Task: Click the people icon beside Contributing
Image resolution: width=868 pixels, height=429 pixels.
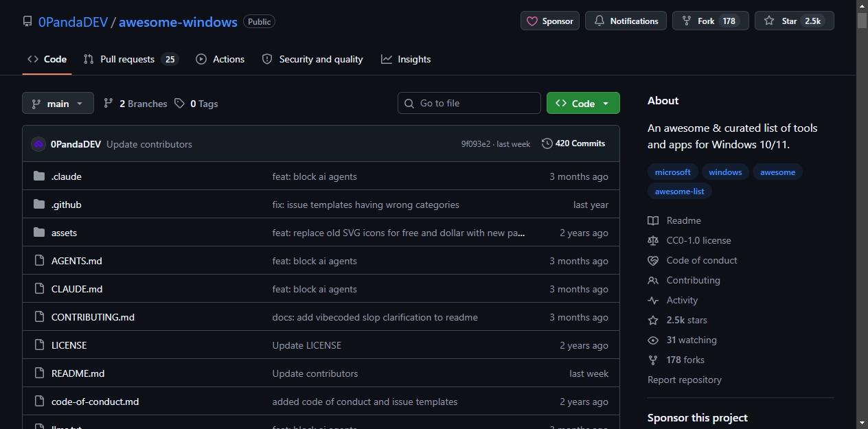Action: pos(653,280)
